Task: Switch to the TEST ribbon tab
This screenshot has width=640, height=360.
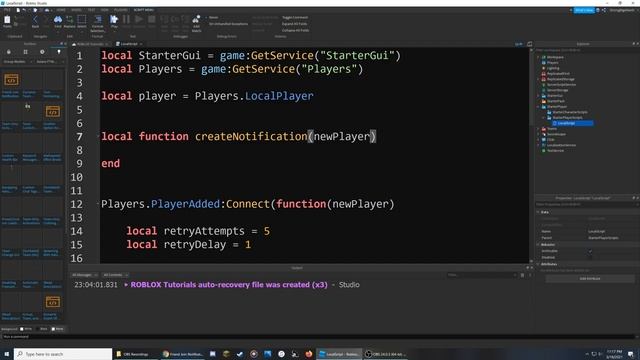Action: pos(91,10)
